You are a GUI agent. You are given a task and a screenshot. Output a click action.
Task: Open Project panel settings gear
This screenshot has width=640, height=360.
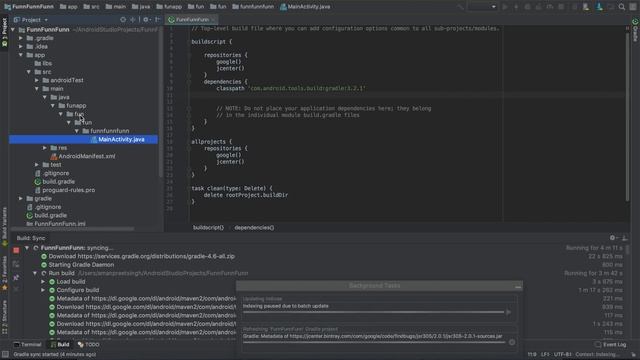[x=146, y=20]
